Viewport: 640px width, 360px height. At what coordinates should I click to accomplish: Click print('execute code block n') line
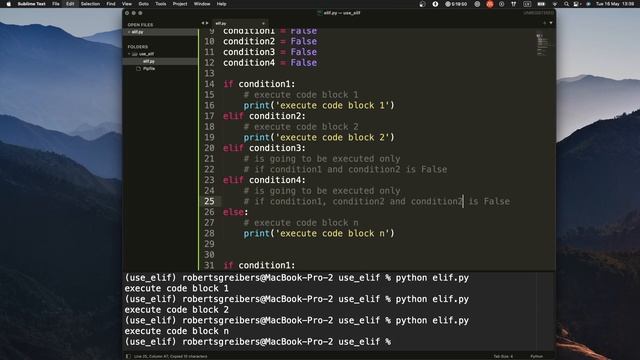coord(319,233)
